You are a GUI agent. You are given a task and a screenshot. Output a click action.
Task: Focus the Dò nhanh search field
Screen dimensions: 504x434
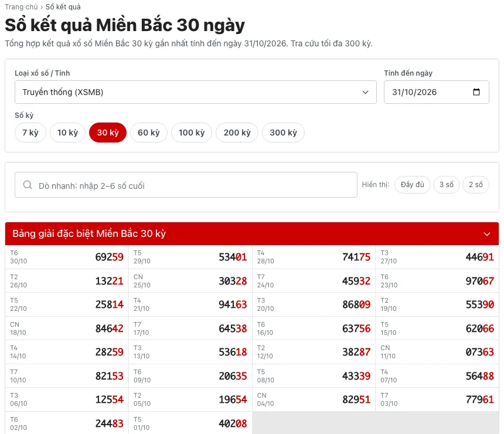coord(186,185)
